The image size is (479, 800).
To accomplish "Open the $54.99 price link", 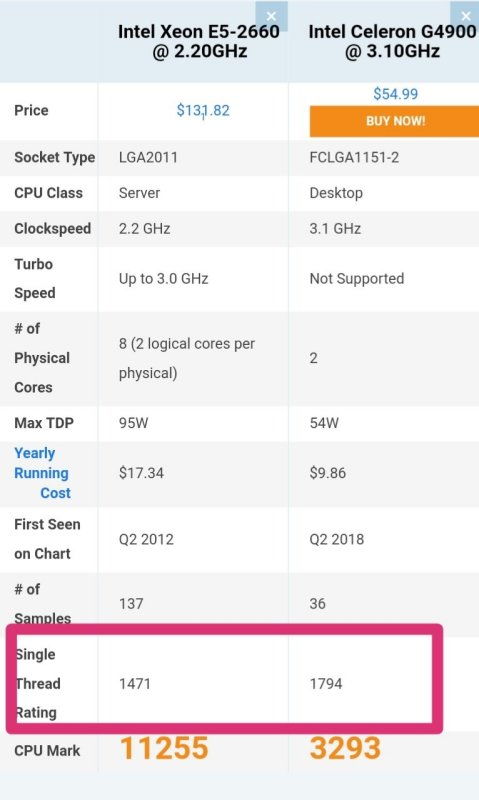I will pyautogui.click(x=395, y=94).
